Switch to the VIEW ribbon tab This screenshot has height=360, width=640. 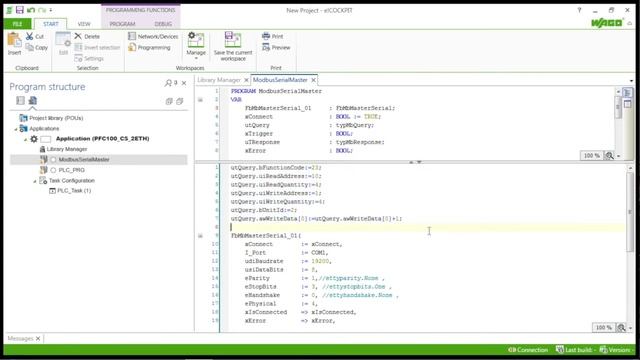coord(84,24)
